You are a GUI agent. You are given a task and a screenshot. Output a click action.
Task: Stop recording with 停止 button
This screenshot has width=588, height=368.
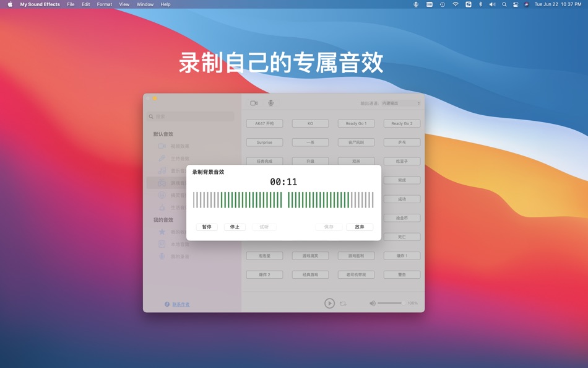tap(235, 227)
